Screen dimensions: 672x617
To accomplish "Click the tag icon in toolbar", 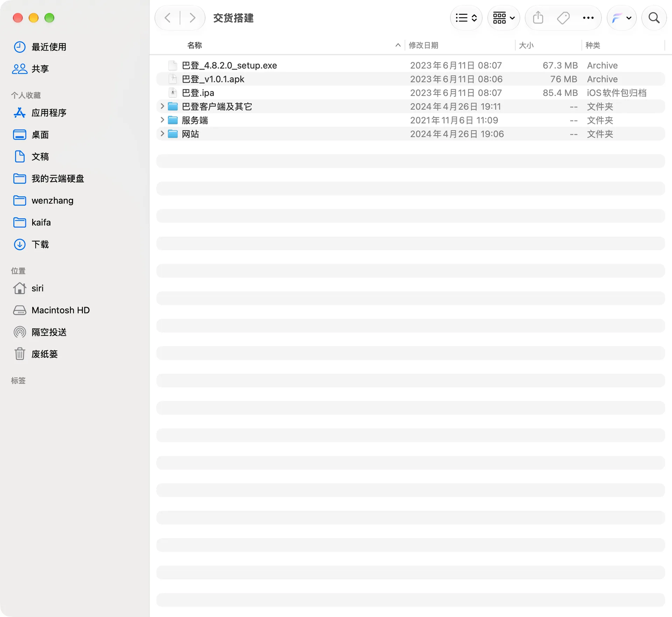I will (563, 18).
